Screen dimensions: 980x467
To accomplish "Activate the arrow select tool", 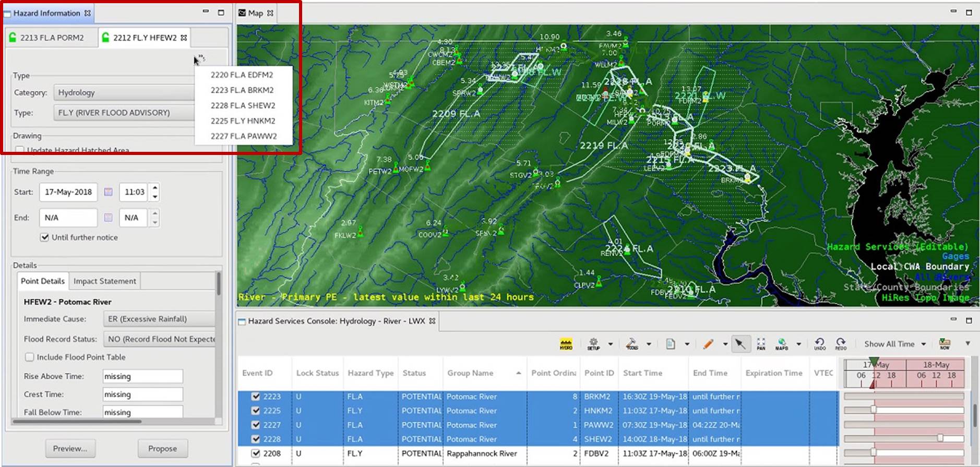I will (740, 344).
